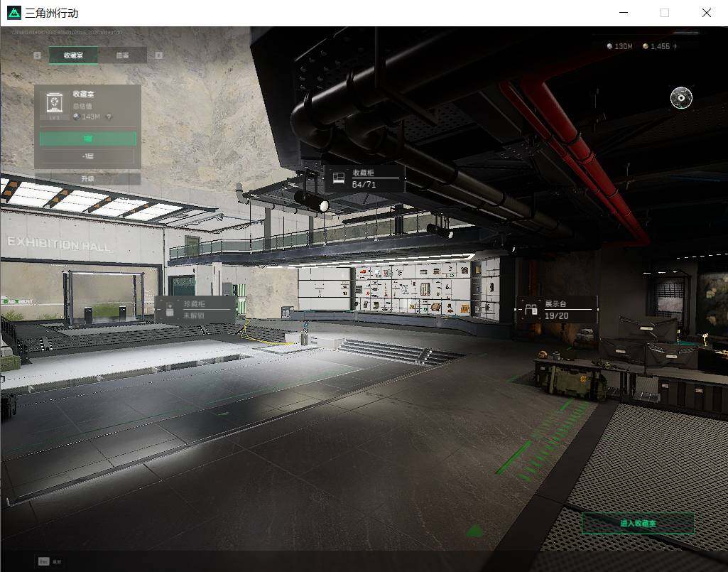Click the round disc icon at top right

tap(681, 97)
